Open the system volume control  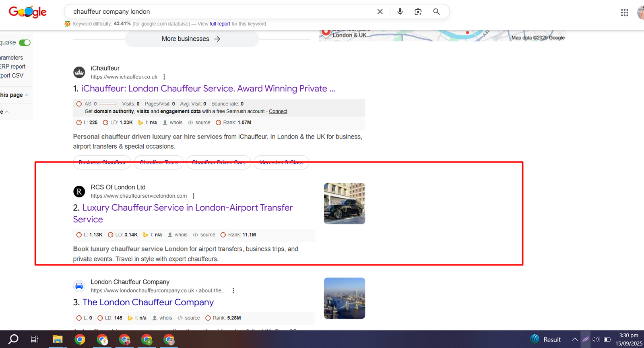[x=596, y=340]
